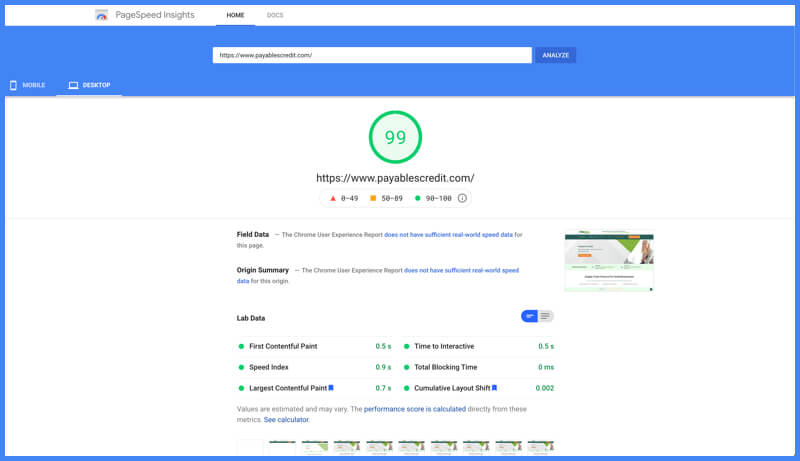Toggle Lab Data compact bar view
Image resolution: width=800 pixels, height=461 pixels.
point(530,316)
